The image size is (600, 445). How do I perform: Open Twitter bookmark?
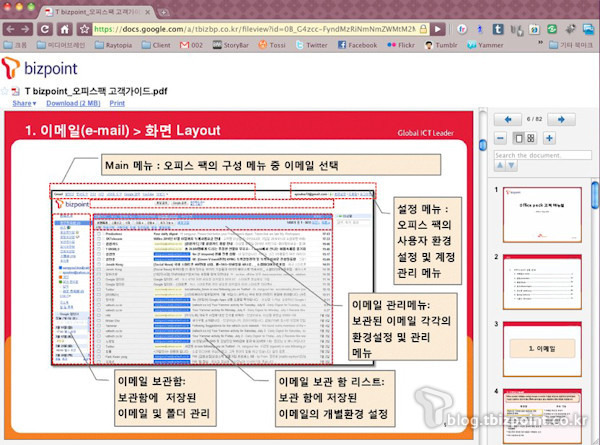[x=311, y=45]
